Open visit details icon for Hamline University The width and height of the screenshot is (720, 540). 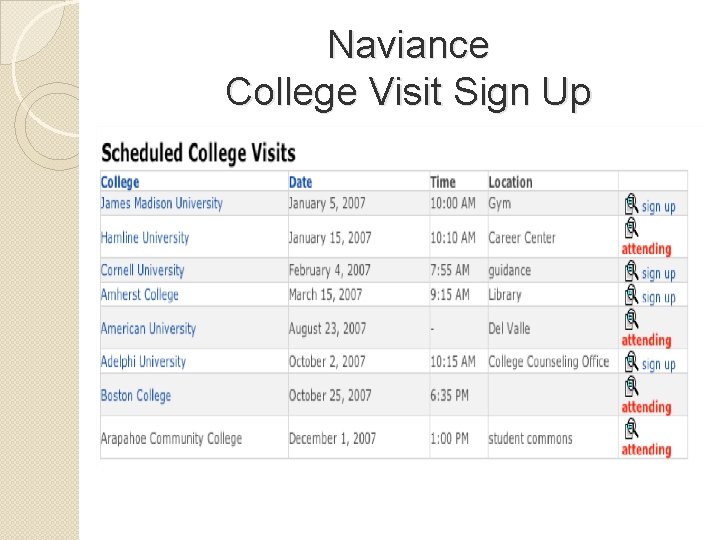coord(631,227)
